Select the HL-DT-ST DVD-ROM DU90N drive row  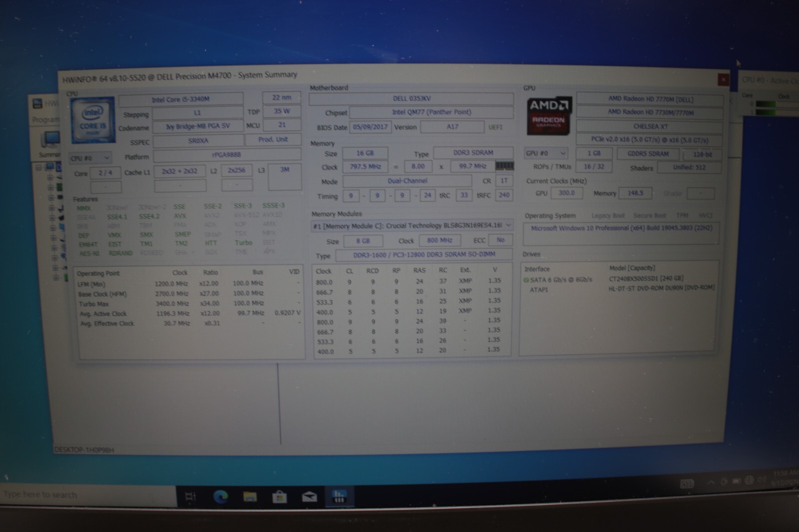[619, 288]
